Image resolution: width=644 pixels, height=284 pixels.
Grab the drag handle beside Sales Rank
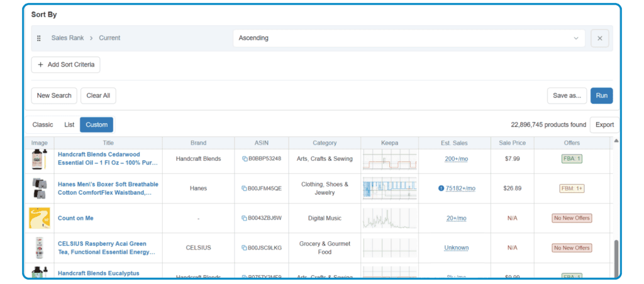pyautogui.click(x=39, y=38)
